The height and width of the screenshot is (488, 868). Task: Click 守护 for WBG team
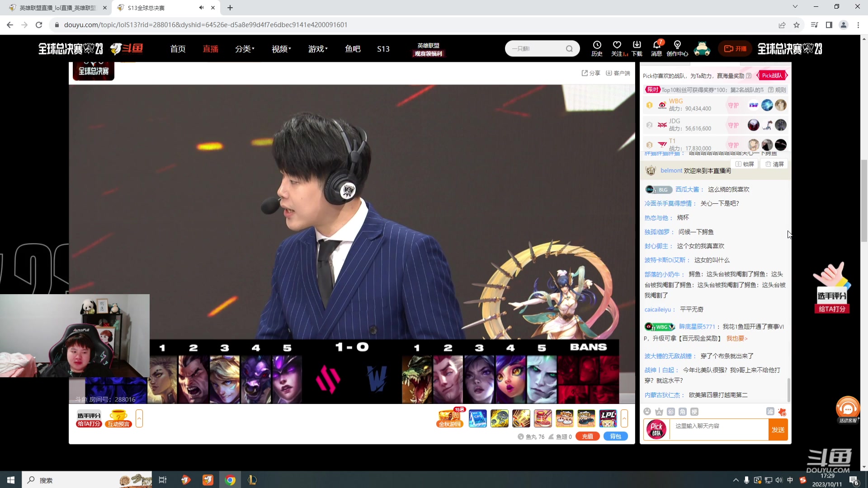733,105
